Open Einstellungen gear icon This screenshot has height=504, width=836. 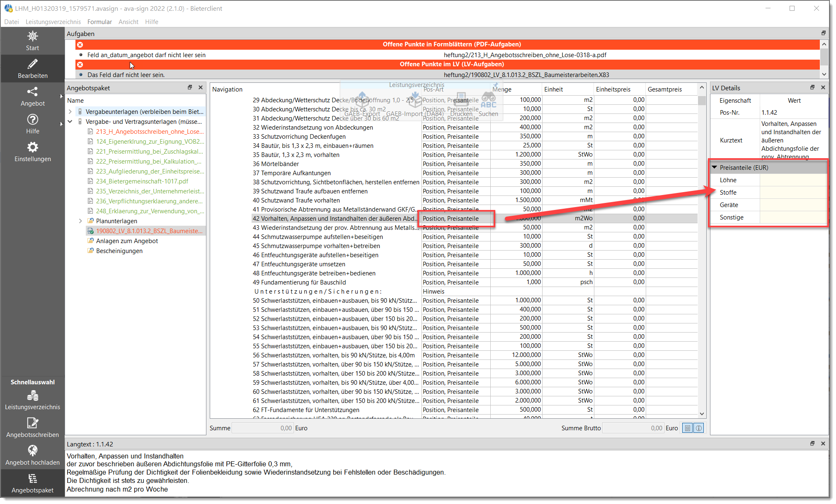coord(32,147)
